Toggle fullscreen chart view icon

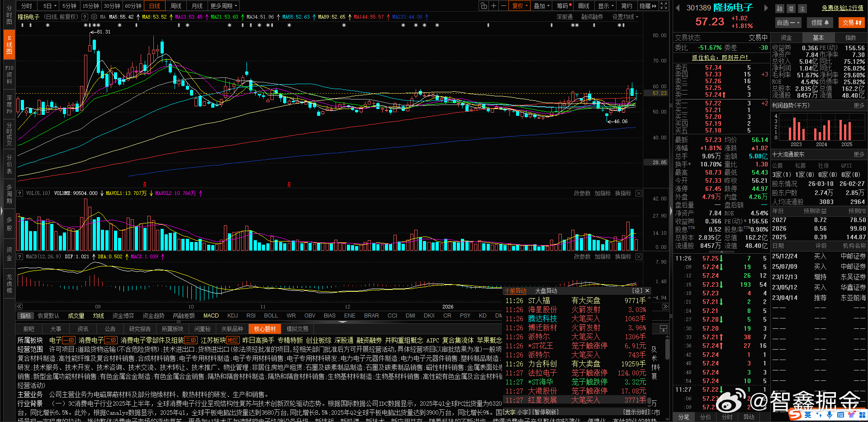(664, 6)
